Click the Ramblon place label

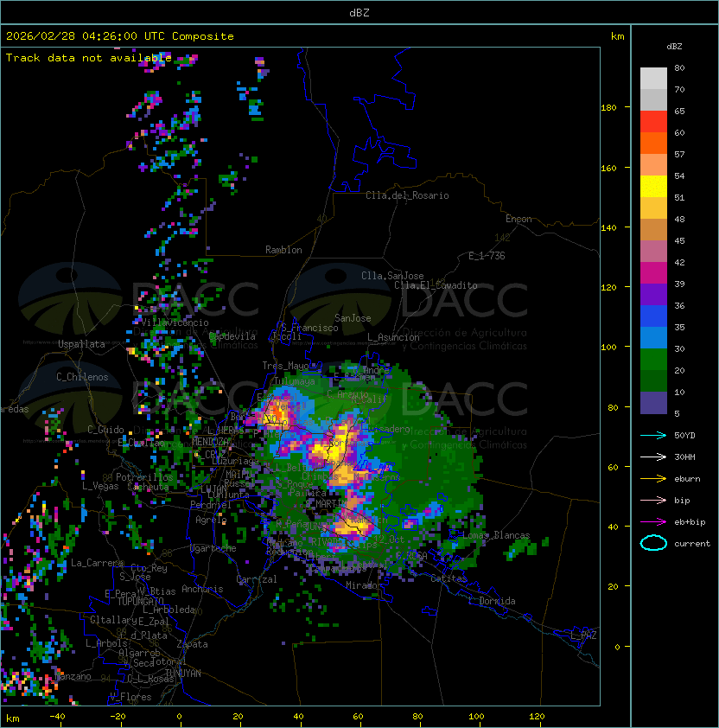click(283, 250)
